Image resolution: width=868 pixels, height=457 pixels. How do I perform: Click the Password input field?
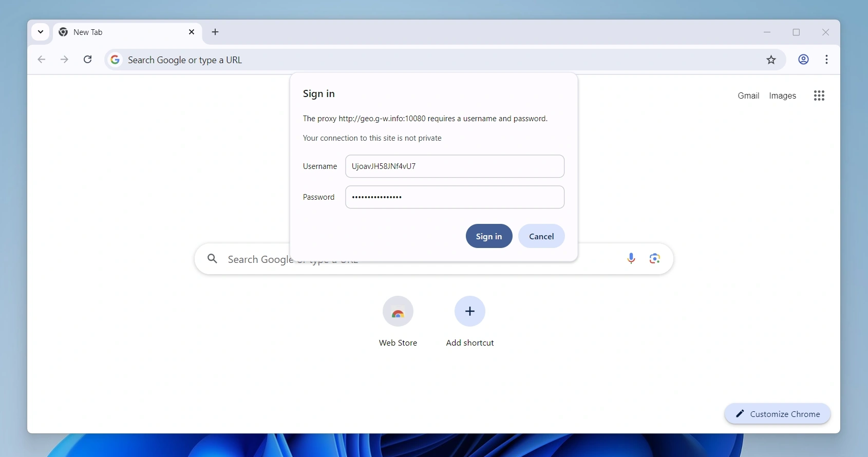coord(455,197)
